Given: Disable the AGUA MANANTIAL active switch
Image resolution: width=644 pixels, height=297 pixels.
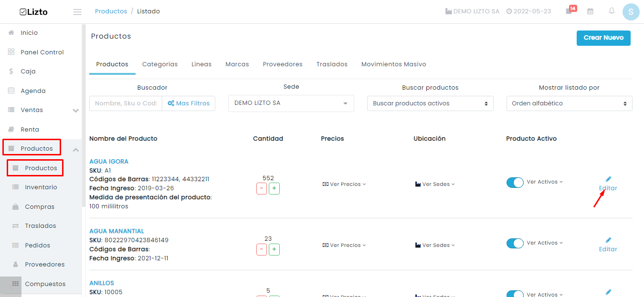Looking at the screenshot, I should tap(515, 243).
